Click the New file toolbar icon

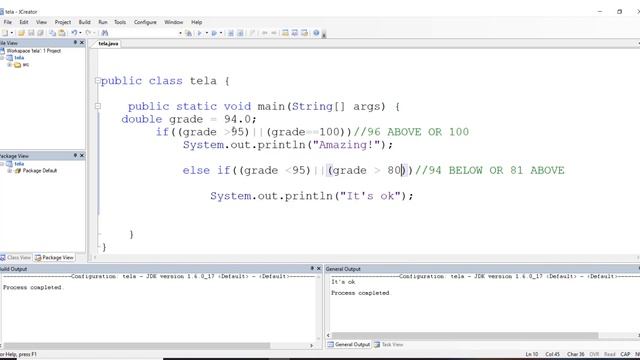point(4,33)
